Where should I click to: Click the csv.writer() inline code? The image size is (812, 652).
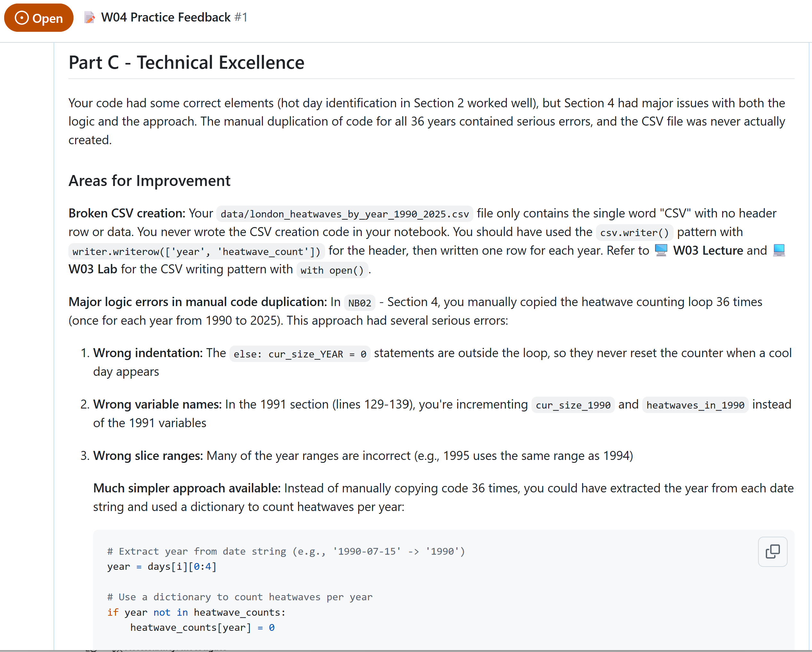click(634, 233)
